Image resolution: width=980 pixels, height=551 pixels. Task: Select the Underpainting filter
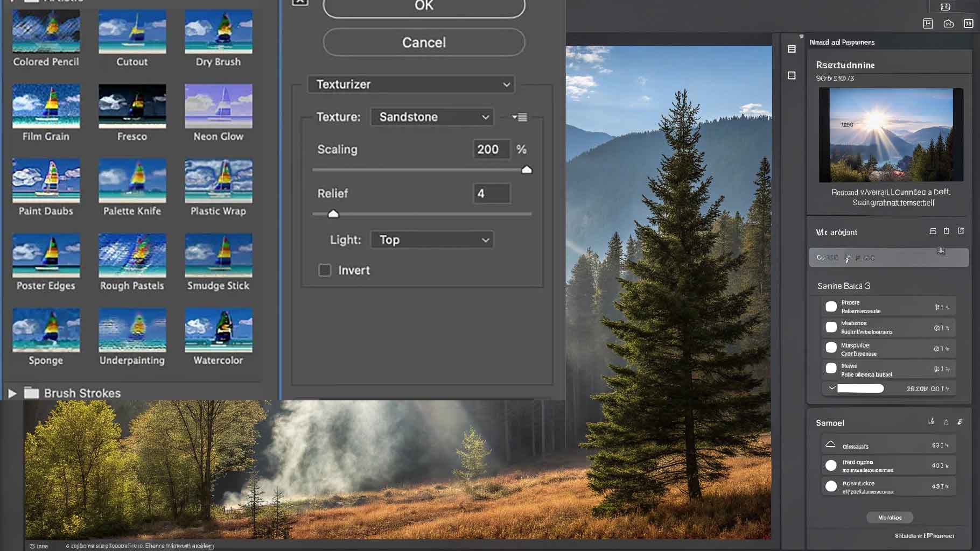tap(132, 330)
